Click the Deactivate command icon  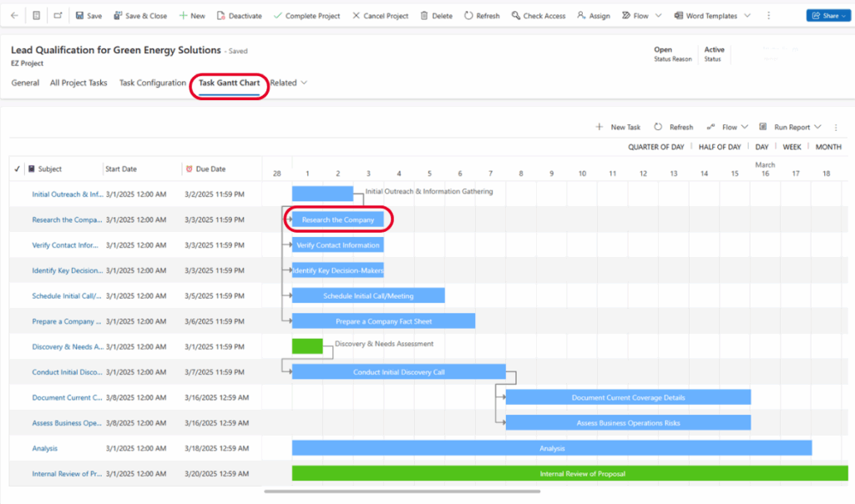coord(220,16)
